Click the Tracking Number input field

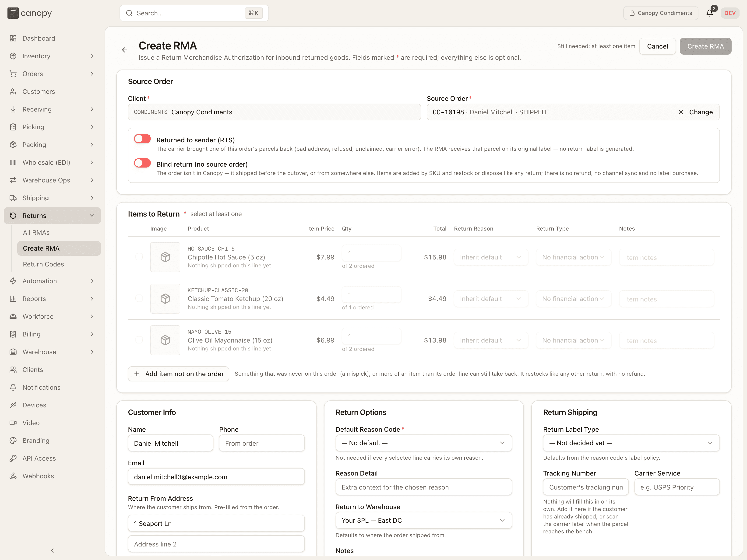(x=585, y=487)
